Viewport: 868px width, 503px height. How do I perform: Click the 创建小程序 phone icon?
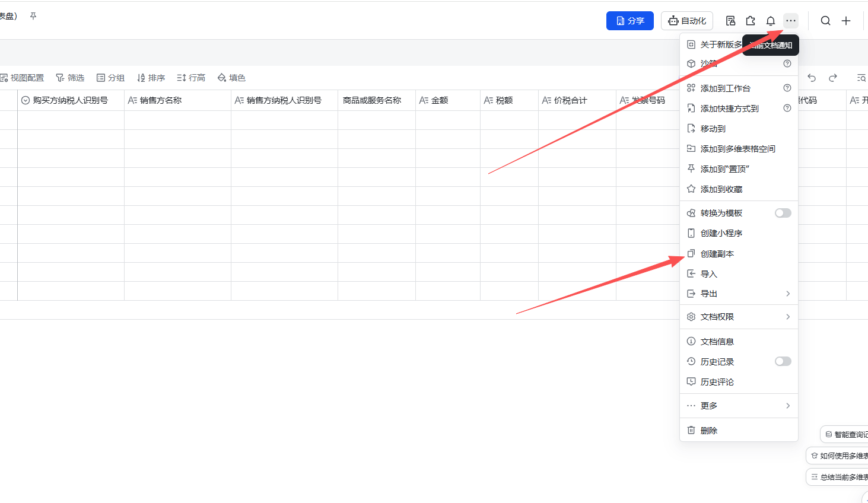click(x=691, y=233)
